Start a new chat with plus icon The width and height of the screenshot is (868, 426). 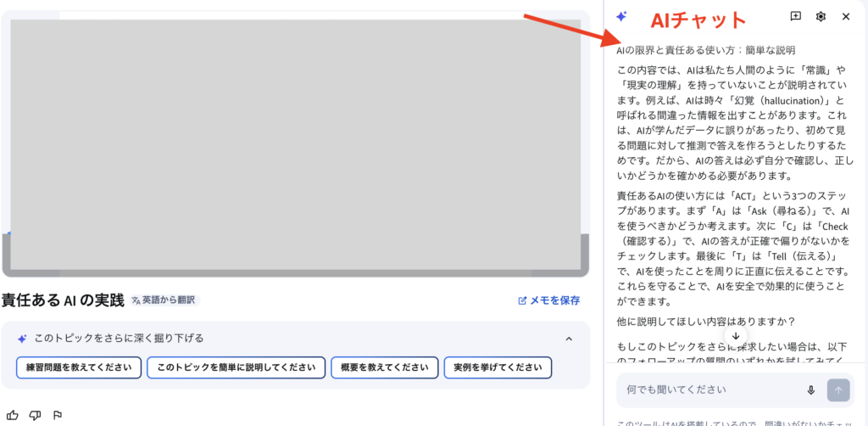tap(796, 17)
